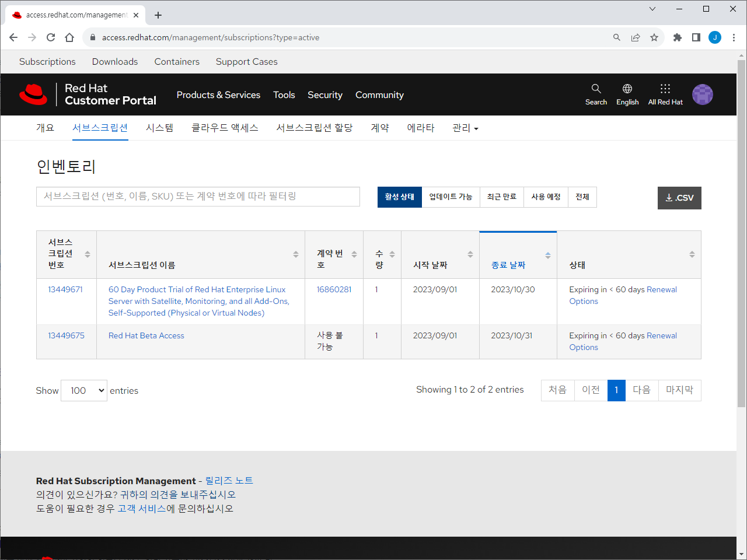The image size is (747, 560).
Task: Open the Security header menu
Action: [325, 94]
